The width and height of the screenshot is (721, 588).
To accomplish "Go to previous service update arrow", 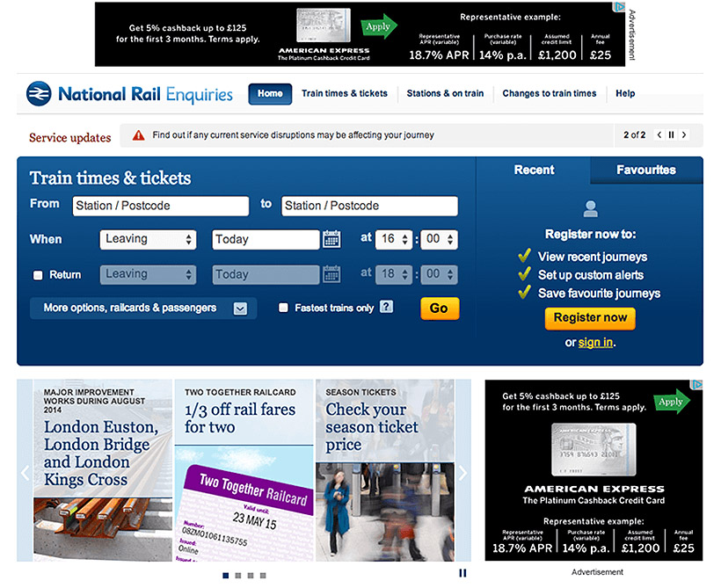I will [659, 134].
